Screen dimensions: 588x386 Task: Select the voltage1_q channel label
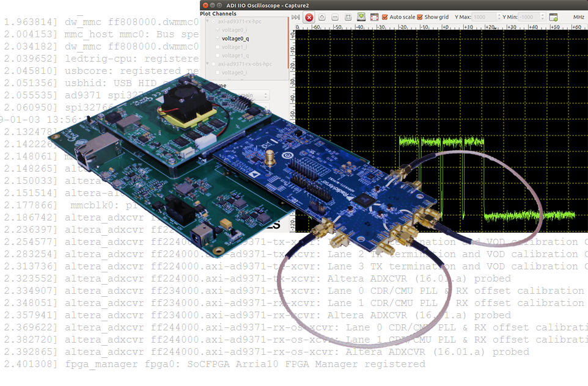click(233, 55)
